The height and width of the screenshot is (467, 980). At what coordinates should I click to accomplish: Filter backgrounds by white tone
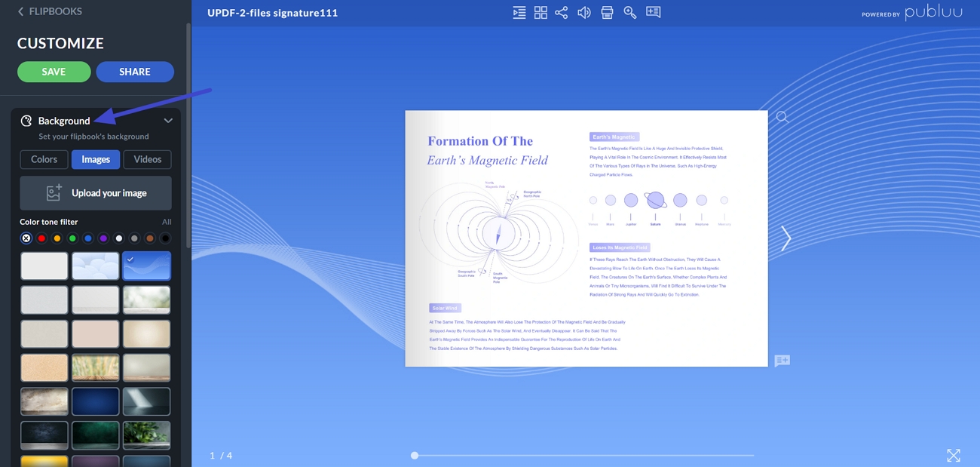119,238
